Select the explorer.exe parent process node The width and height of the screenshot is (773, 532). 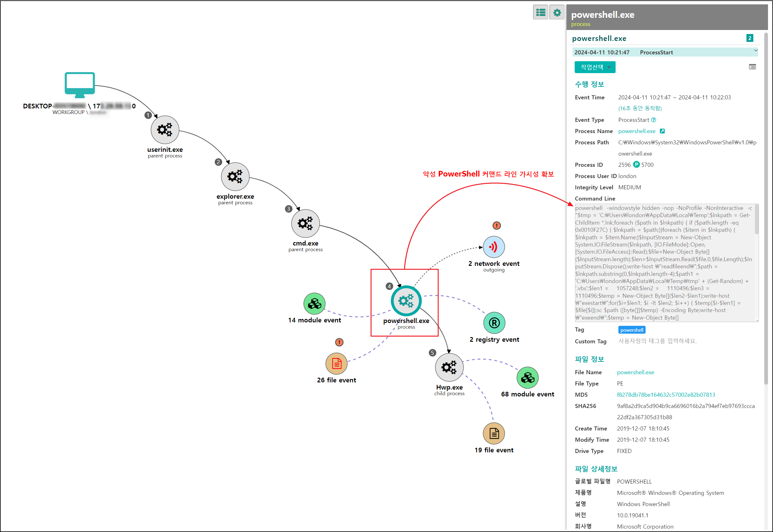[235, 177]
